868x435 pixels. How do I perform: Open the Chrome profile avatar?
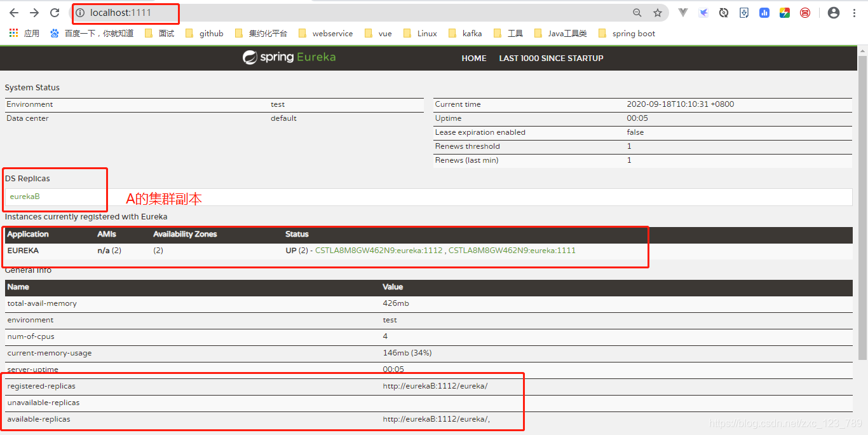[834, 13]
